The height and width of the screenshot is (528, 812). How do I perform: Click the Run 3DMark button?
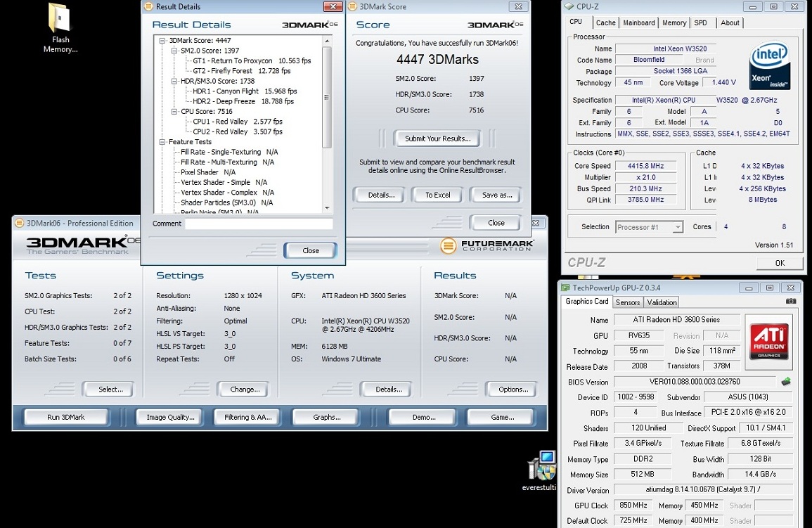[x=66, y=417]
